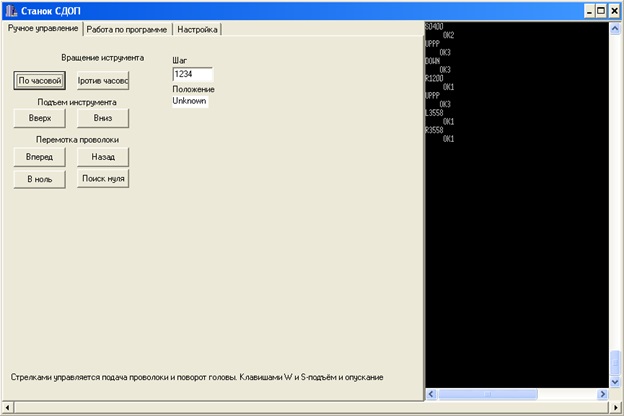Click the Вращение инструмента label
624x416 pixels.
click(x=103, y=58)
